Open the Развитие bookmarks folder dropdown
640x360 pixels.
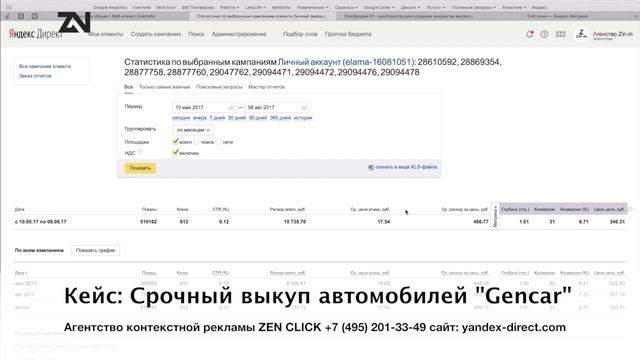click(x=514, y=7)
